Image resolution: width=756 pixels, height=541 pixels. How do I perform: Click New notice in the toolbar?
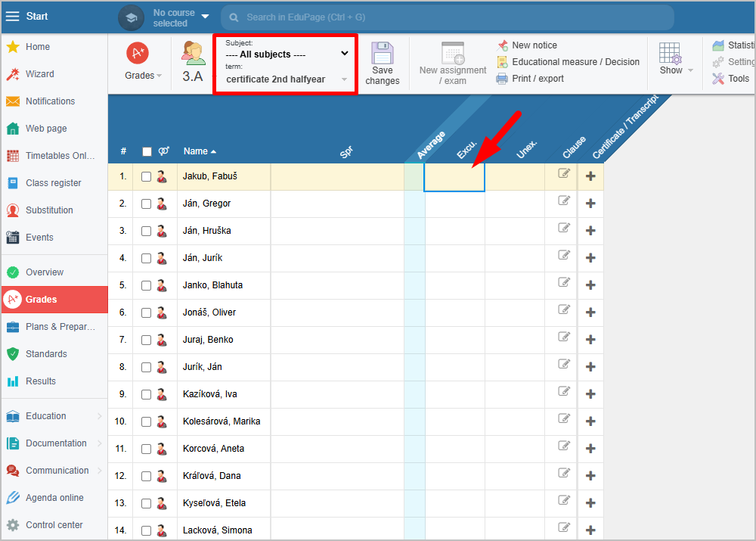[x=534, y=45]
